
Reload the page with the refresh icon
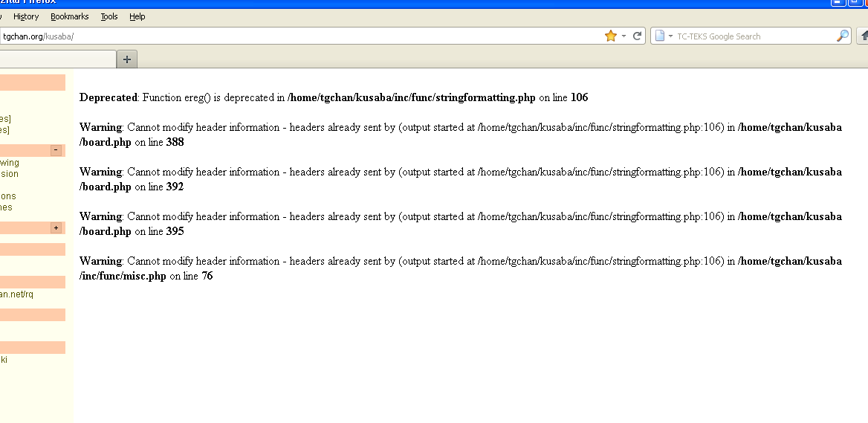[x=637, y=36]
